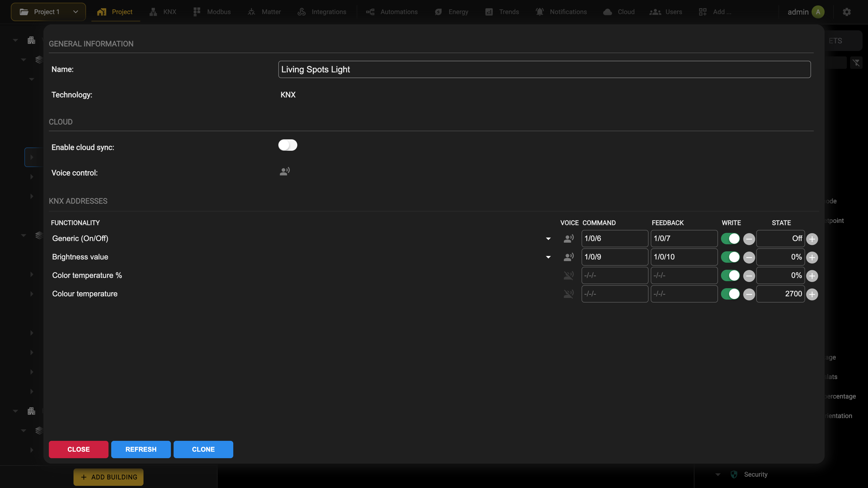Open the Brightness value functionality dropdown
The width and height of the screenshot is (868, 488).
pos(548,257)
